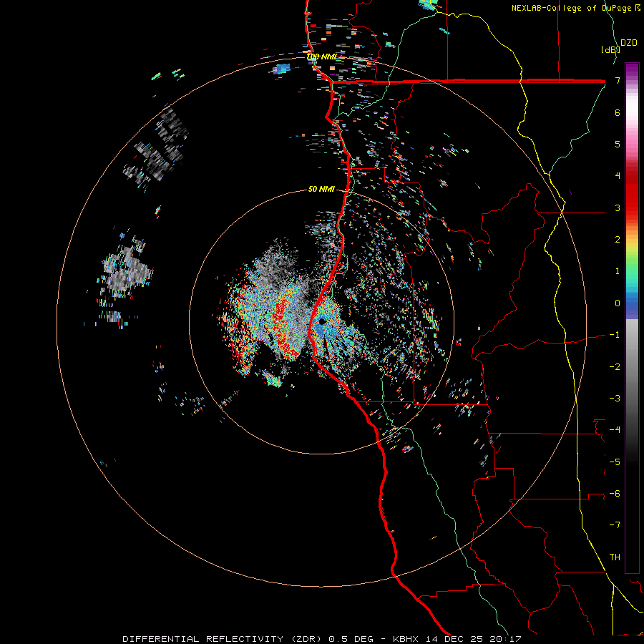Click the -7 value on the color scale

pos(615,525)
